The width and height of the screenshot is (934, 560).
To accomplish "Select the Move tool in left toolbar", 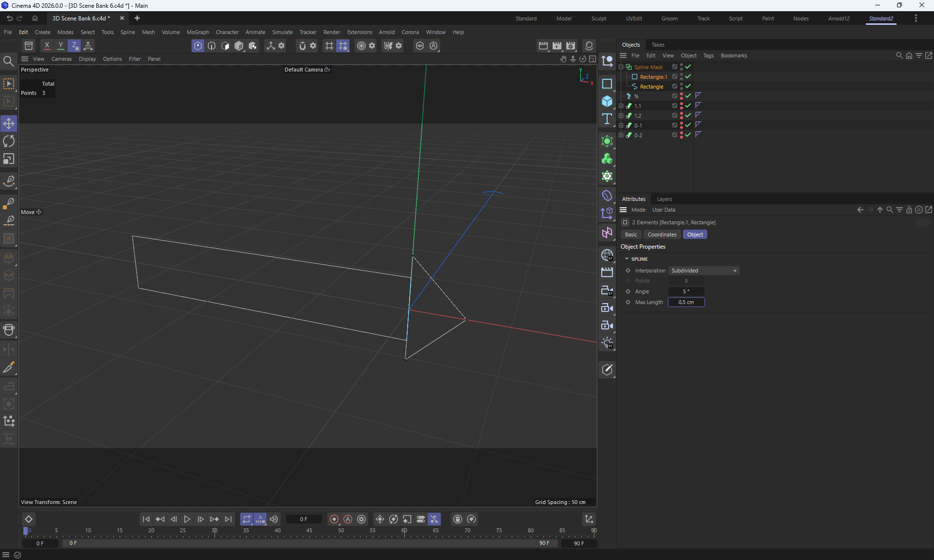I will tap(9, 124).
